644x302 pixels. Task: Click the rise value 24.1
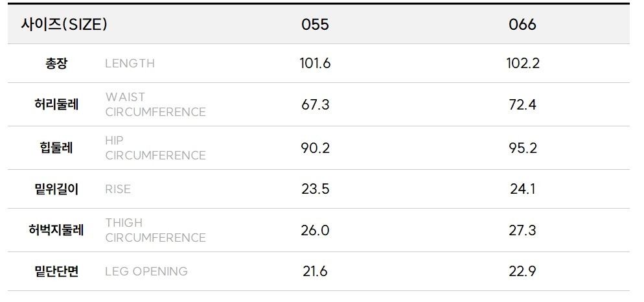point(523,189)
